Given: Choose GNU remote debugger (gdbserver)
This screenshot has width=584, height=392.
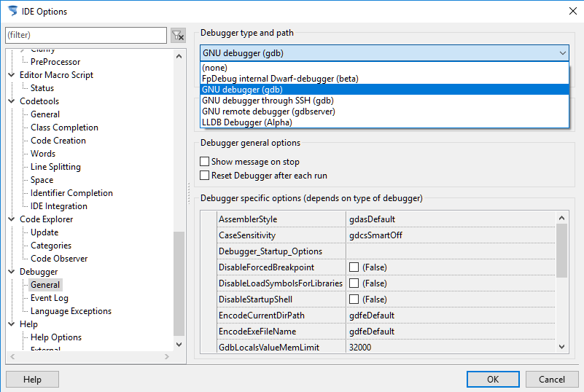Looking at the screenshot, I should [384, 111].
